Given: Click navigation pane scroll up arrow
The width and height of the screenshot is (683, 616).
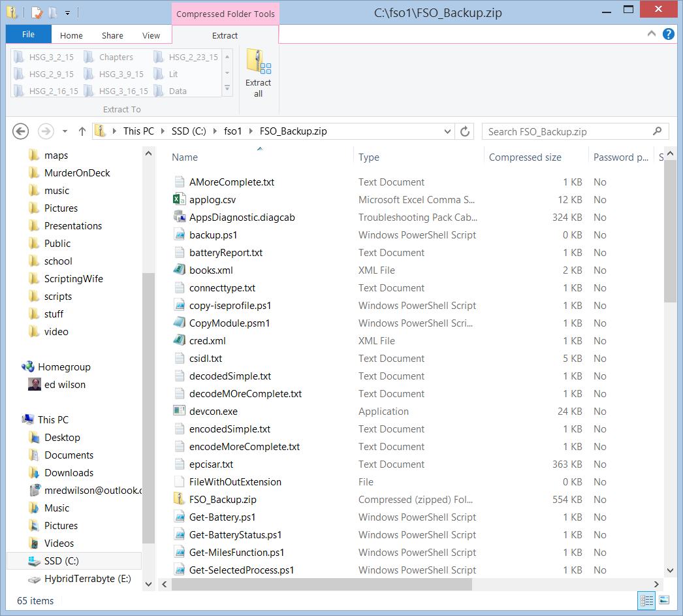Looking at the screenshot, I should pos(148,154).
